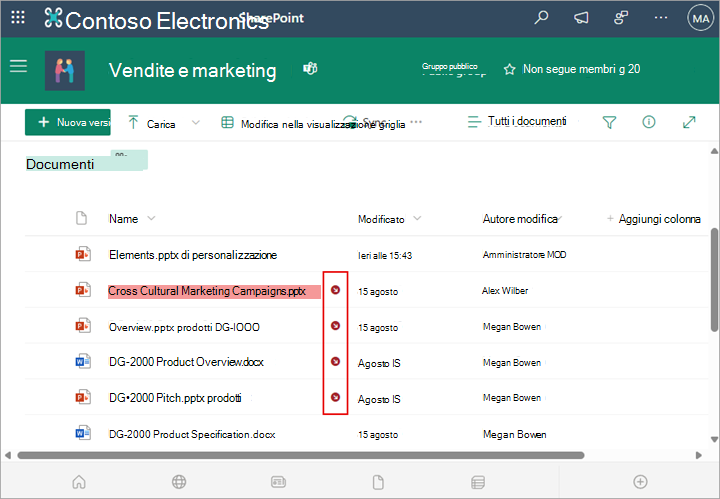Click Word icon of DG-2000 Product Overview row
Image resolution: width=720 pixels, height=499 pixels.
pos(83,361)
